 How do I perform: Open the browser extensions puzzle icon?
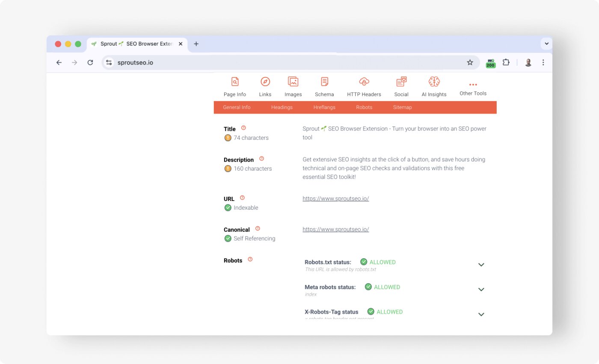[x=506, y=62]
